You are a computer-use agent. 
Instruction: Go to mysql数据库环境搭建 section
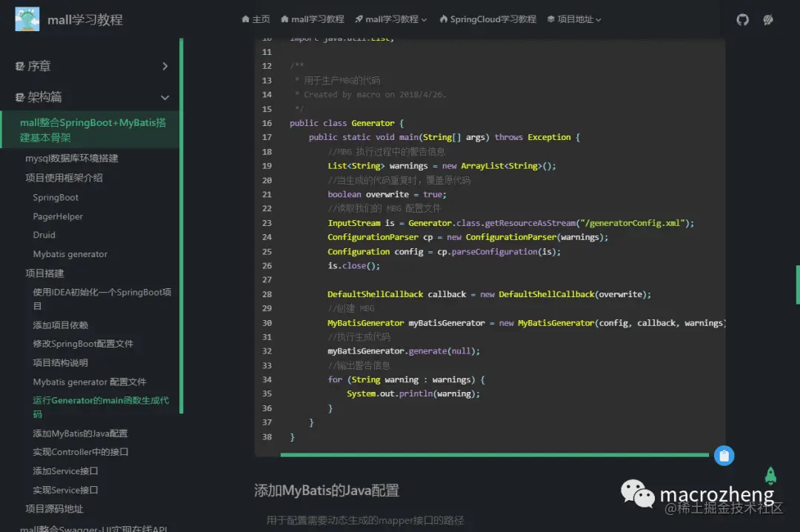click(x=72, y=159)
